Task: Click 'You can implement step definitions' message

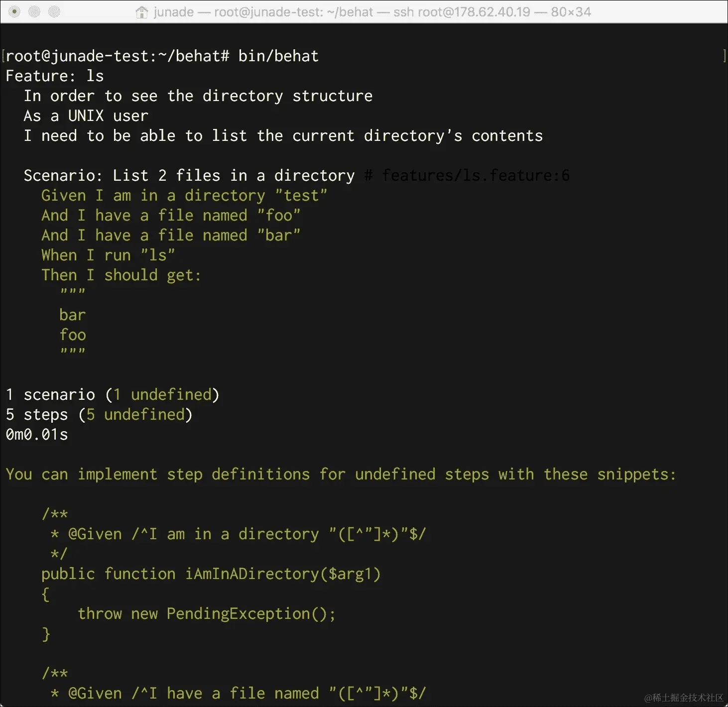Action: (x=341, y=474)
